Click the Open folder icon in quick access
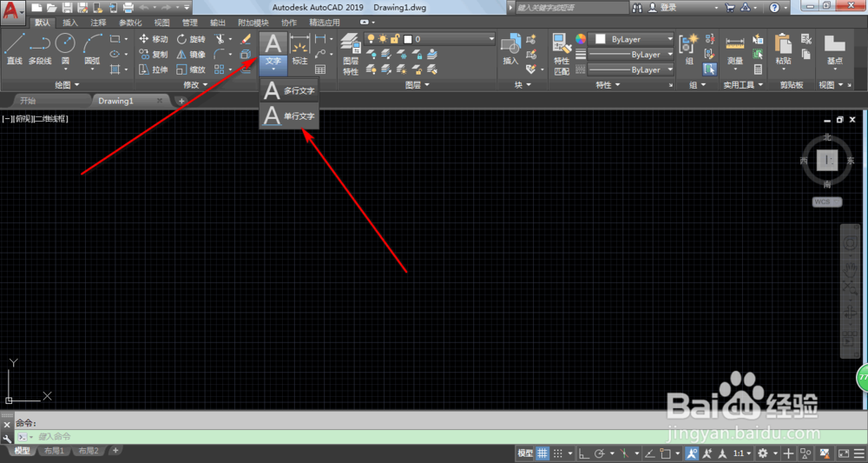Viewport: 868px width, 463px height. pos(51,7)
